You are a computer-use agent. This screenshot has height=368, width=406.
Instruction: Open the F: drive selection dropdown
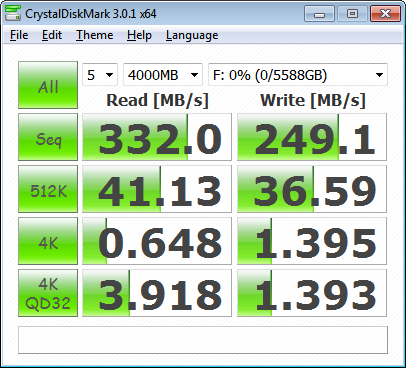point(298,75)
